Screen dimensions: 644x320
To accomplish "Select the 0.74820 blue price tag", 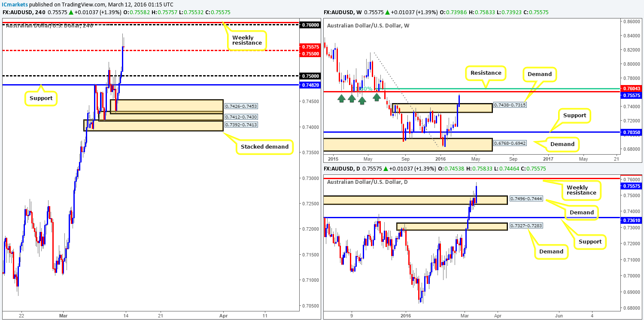I will (311, 85).
